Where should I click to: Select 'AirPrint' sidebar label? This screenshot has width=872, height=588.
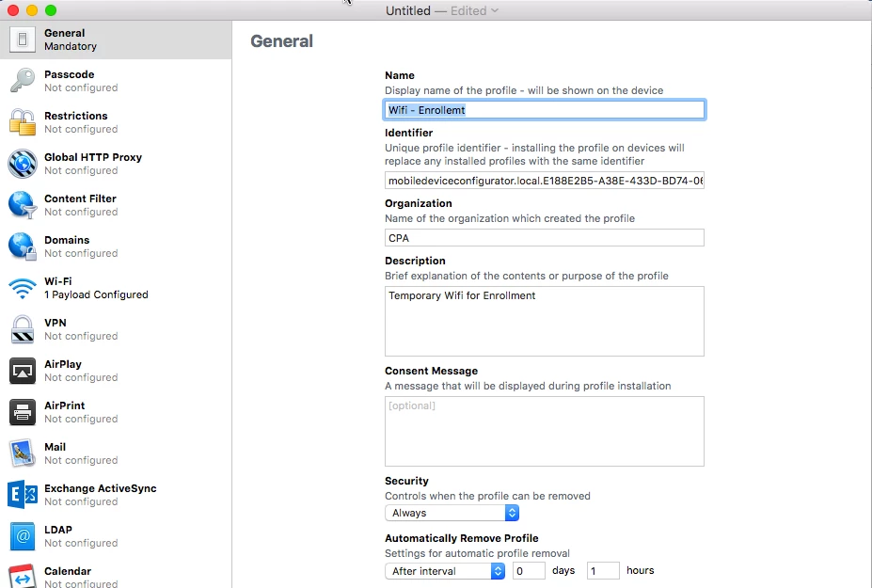[65, 405]
